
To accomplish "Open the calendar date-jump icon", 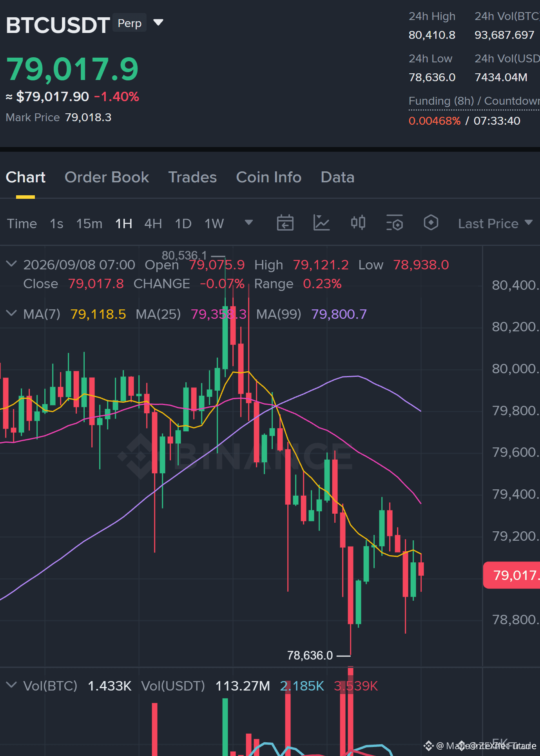I will (x=285, y=223).
